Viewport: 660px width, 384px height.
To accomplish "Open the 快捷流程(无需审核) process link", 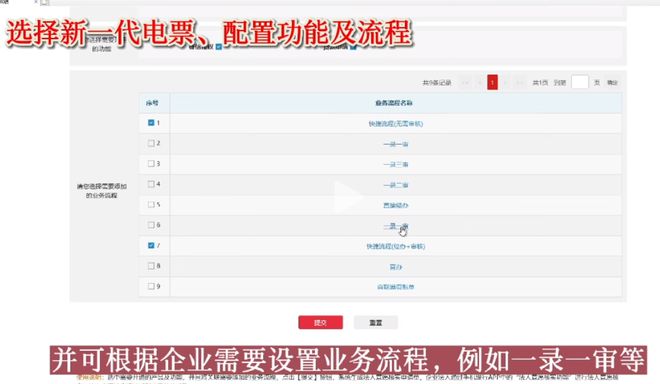I will click(x=395, y=124).
